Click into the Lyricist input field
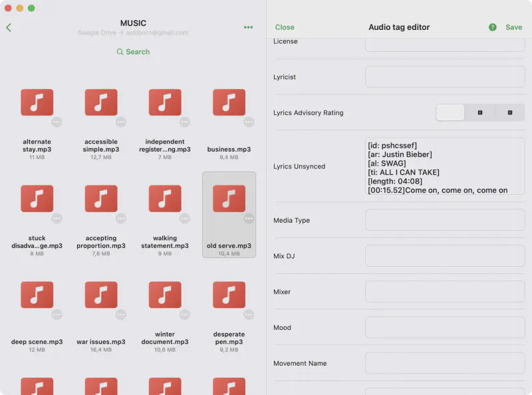This screenshot has width=532, height=395. 444,77
